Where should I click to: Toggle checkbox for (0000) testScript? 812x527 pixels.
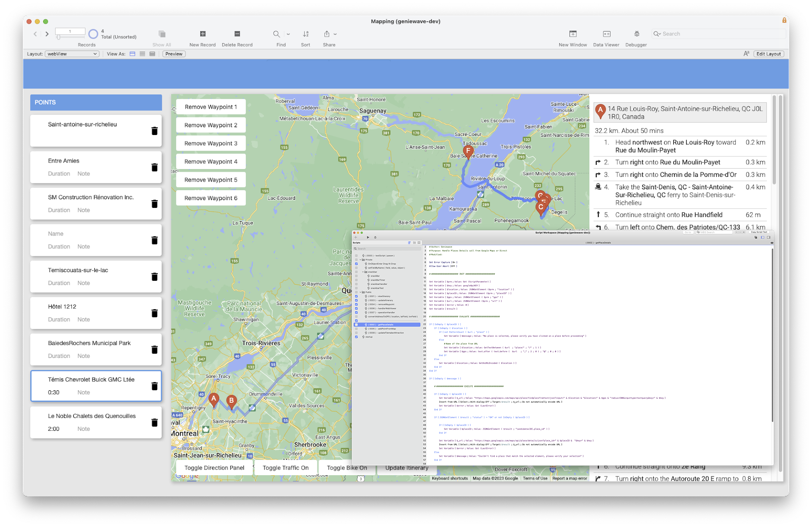point(356,255)
